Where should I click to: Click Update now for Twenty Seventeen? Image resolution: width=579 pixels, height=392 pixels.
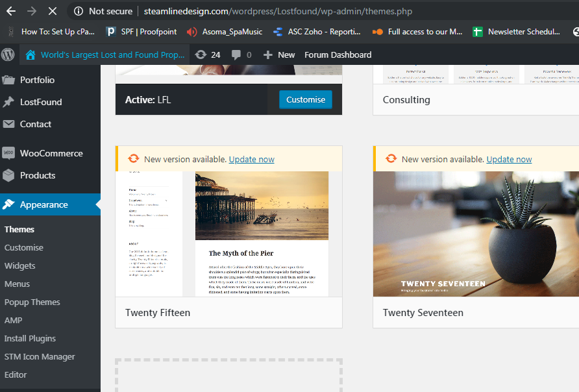(509, 159)
